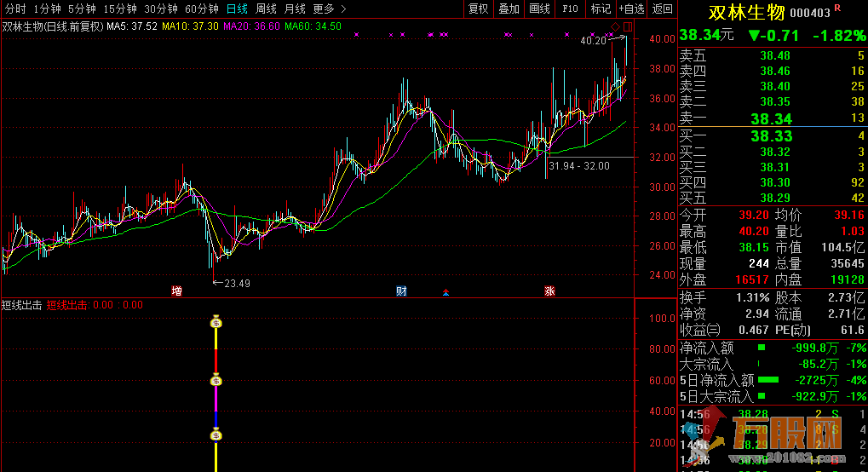Click the 最低 38.15 value
Screen dimensions: 868x472
pyautogui.click(x=753, y=247)
